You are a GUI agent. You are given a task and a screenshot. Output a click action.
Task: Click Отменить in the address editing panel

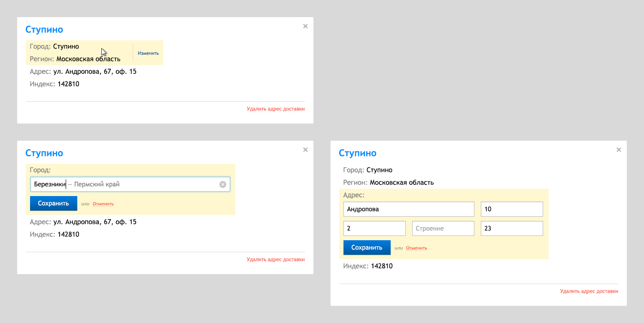pyautogui.click(x=416, y=248)
